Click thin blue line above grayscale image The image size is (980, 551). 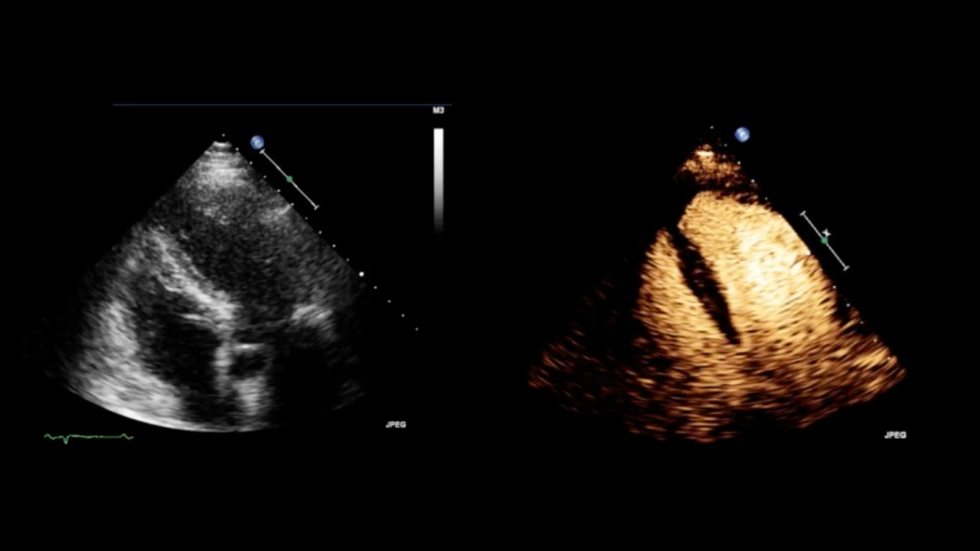pos(282,105)
